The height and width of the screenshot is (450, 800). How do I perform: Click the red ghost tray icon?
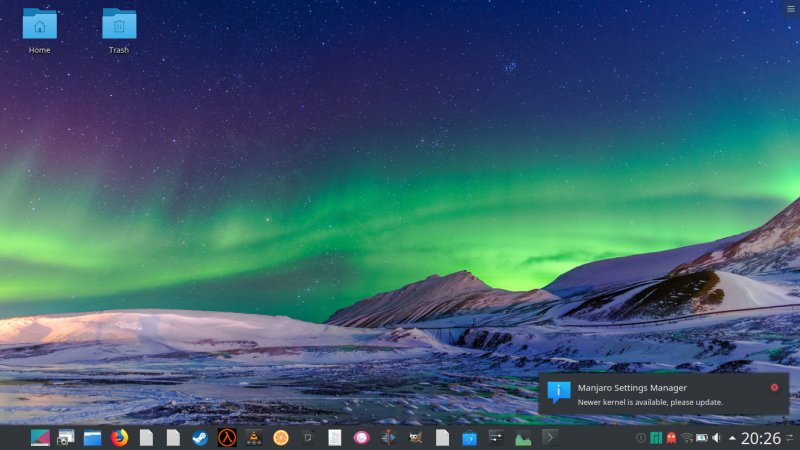click(x=671, y=438)
